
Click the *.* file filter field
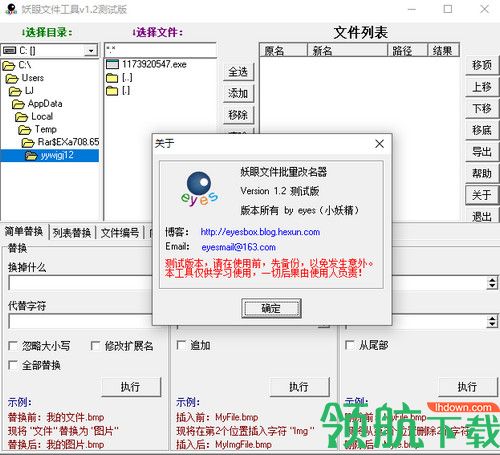161,50
